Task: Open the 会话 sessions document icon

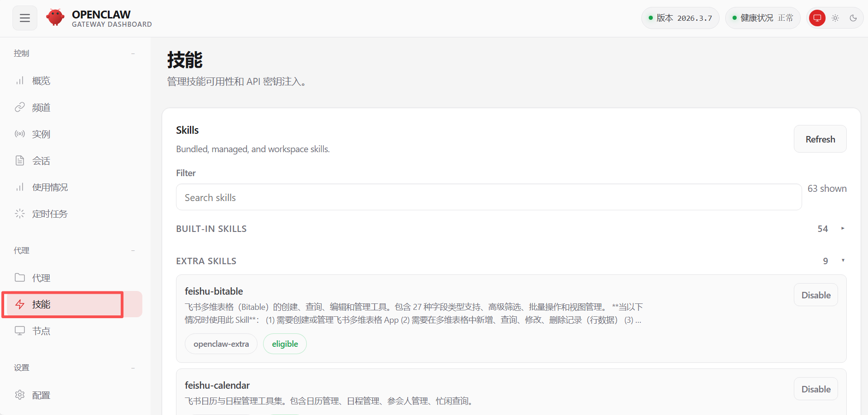Action: (20, 160)
